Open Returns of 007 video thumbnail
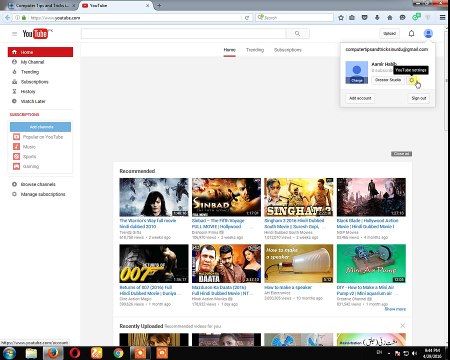Image resolution: width=450 pixels, height=360 pixels. (154, 263)
